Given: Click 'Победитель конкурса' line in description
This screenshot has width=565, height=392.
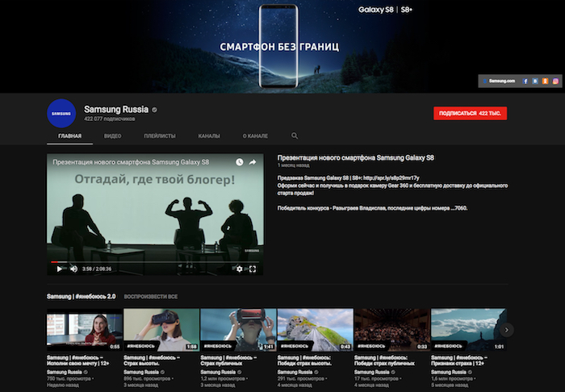Looking at the screenshot, I should [373, 208].
